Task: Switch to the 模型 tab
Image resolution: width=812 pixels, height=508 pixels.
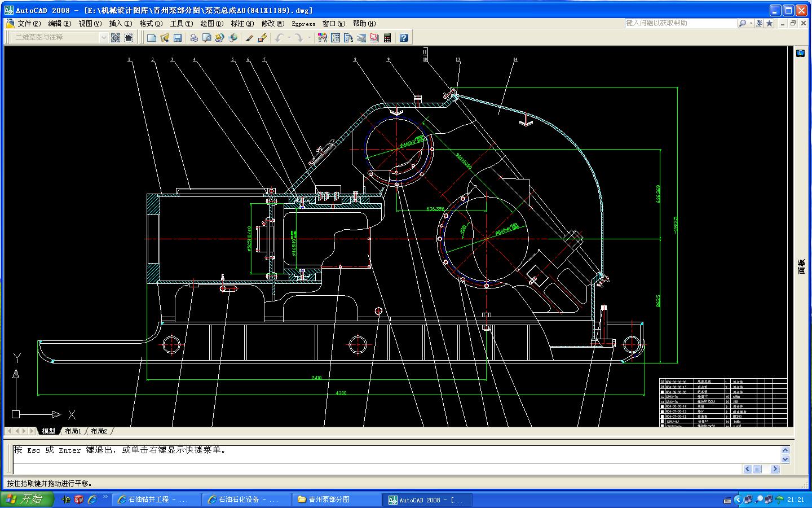Action: pos(48,431)
